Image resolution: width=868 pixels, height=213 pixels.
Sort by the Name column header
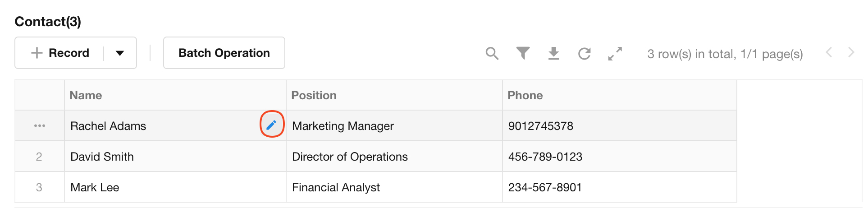[86, 95]
